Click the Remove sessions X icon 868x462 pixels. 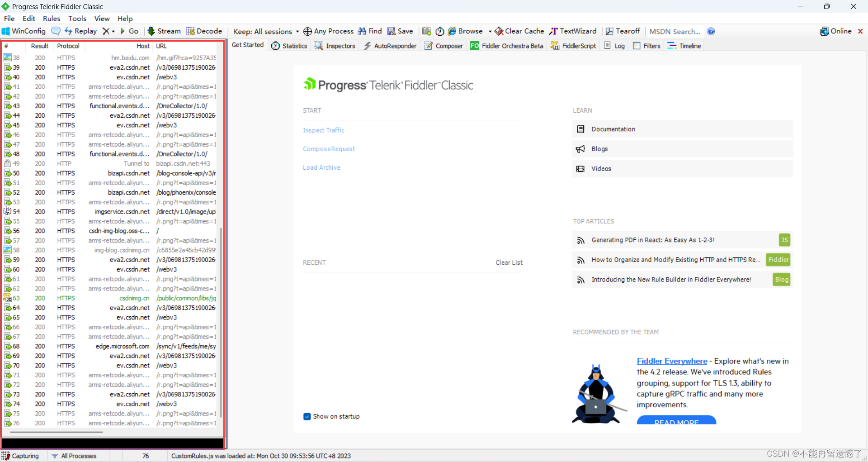click(106, 31)
